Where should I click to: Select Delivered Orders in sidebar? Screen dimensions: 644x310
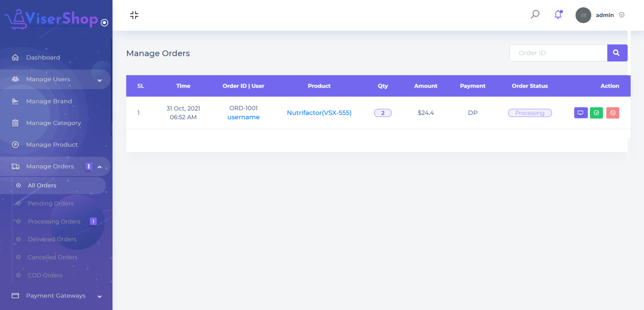pyautogui.click(x=52, y=239)
